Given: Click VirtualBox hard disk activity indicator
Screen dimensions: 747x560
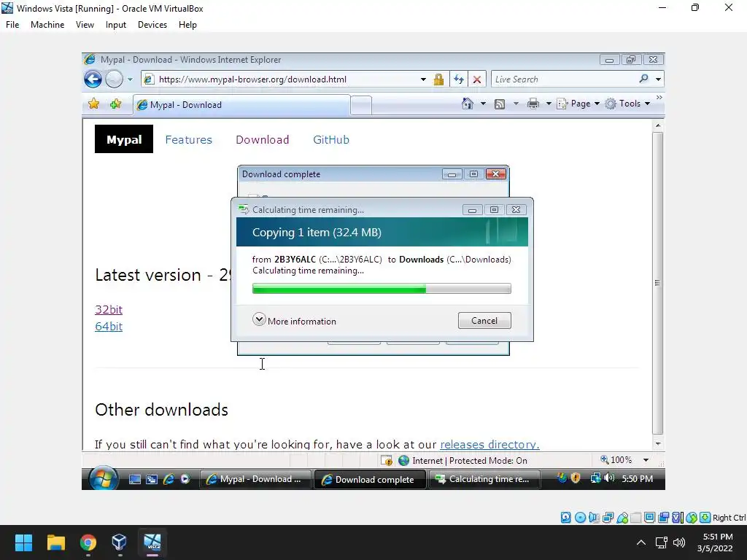Looking at the screenshot, I should click(565, 517).
